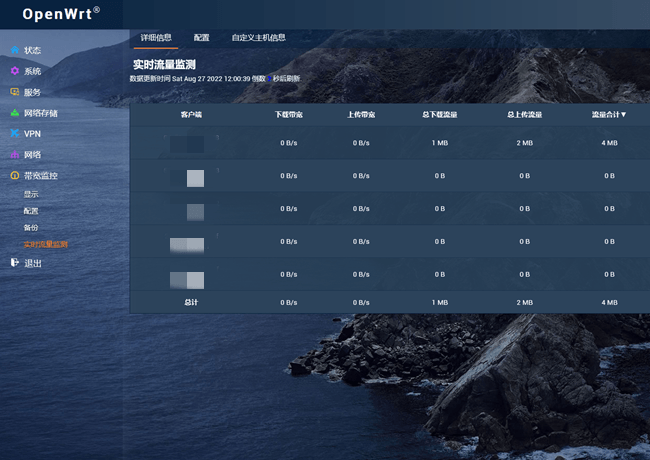Select the 详细信息 tab
Screen dimensions: 650x460
click(156, 38)
